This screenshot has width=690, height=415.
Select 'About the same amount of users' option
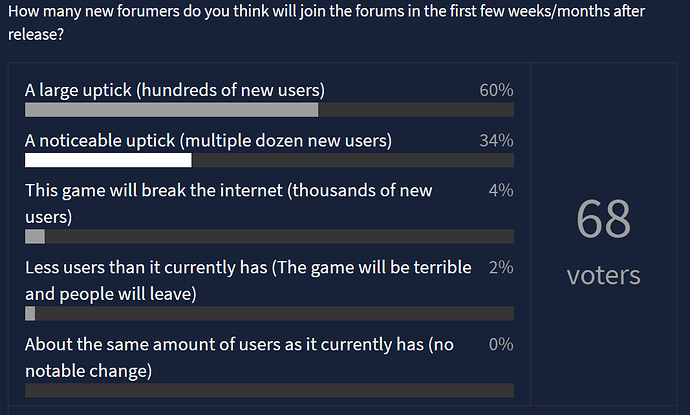(x=239, y=357)
